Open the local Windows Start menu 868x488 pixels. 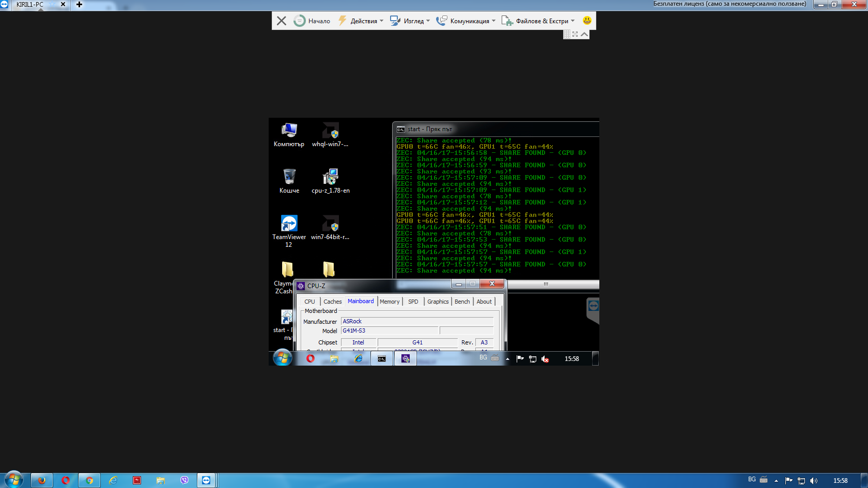[13, 480]
